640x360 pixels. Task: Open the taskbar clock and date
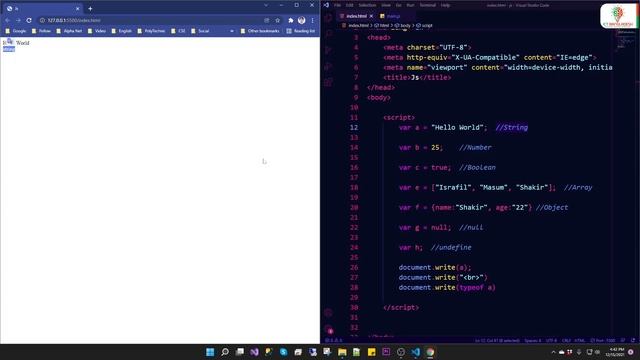[x=614, y=352]
